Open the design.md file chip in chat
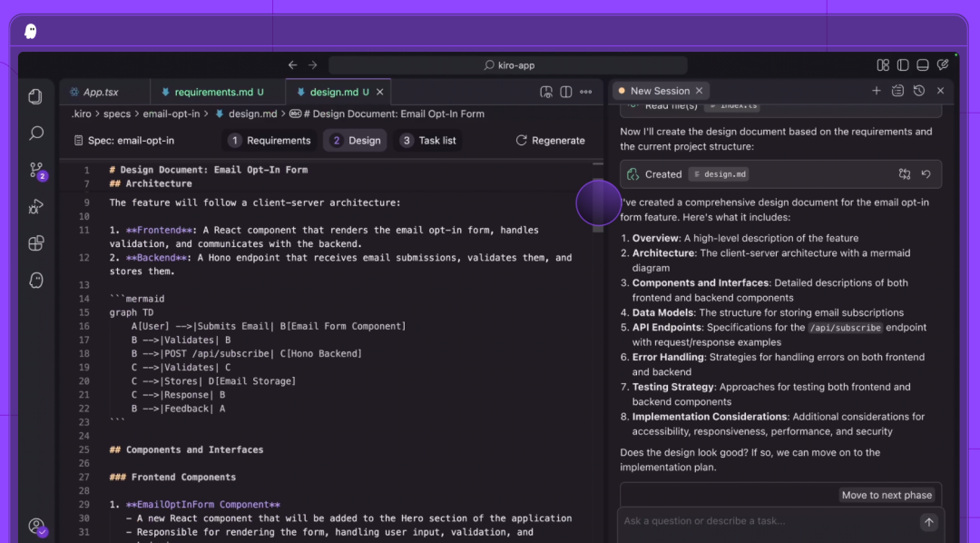Image resolution: width=980 pixels, height=543 pixels. pos(720,174)
